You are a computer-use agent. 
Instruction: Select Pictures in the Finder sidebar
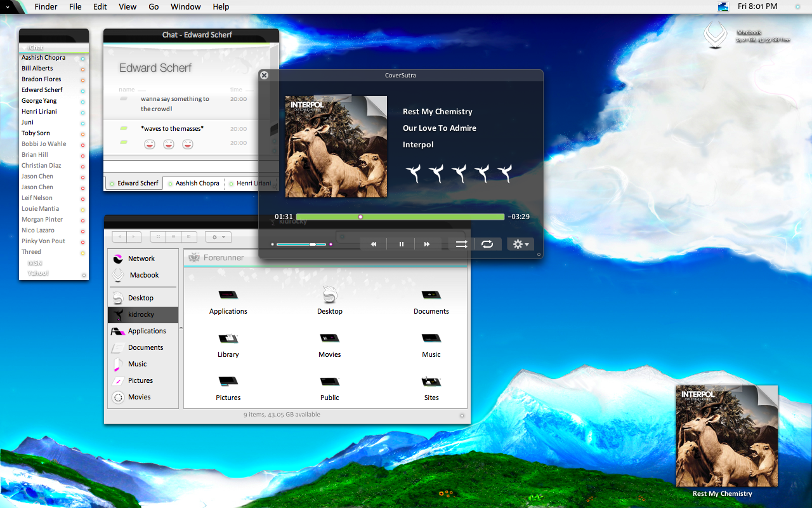(143, 380)
